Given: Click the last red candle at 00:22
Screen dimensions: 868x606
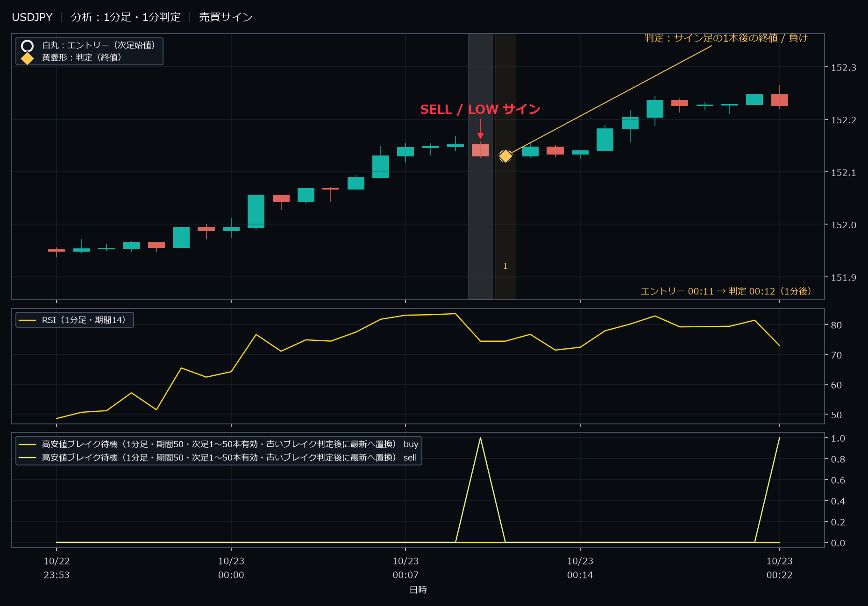Looking at the screenshot, I should tap(779, 100).
